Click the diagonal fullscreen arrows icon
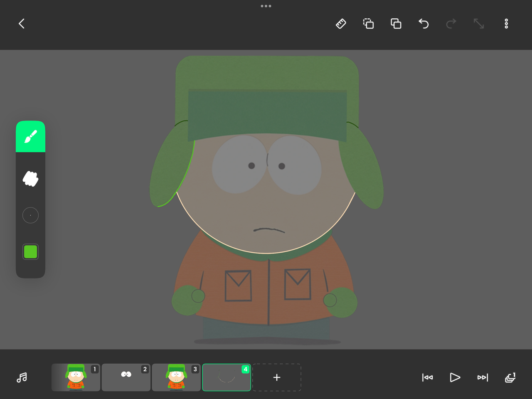The width and height of the screenshot is (532, 399). tap(479, 24)
